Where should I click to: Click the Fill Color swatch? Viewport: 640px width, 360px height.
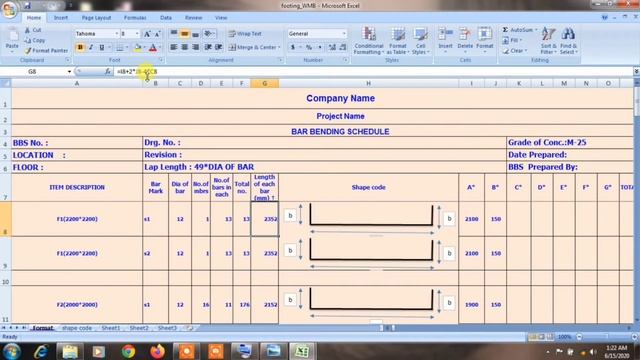click(x=138, y=48)
